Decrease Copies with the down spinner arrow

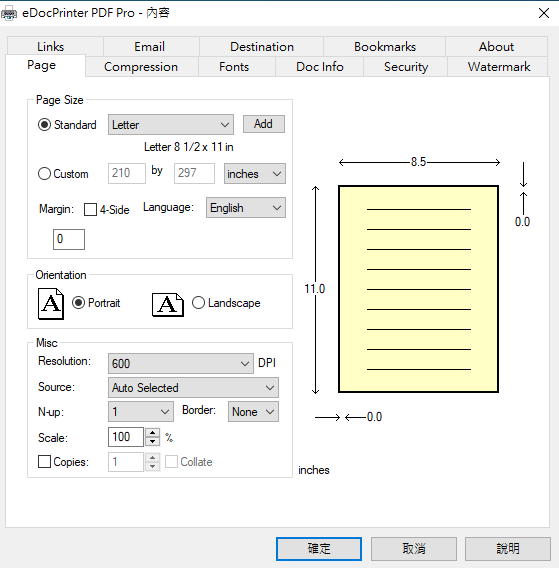pyautogui.click(x=153, y=466)
